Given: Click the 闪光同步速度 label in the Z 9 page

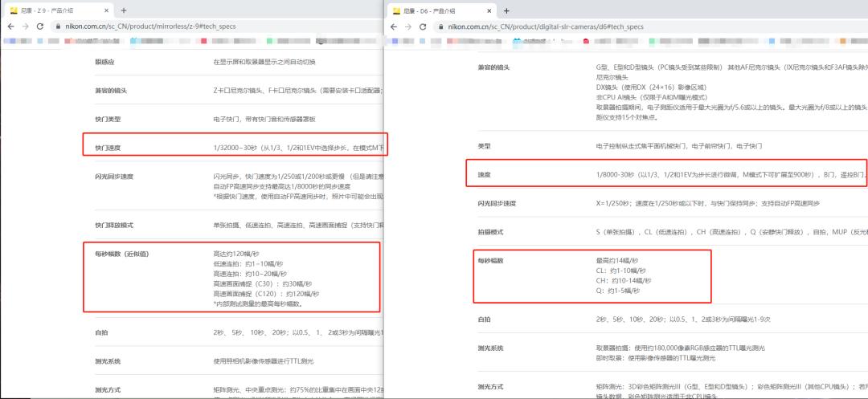Looking at the screenshot, I should tap(115, 177).
